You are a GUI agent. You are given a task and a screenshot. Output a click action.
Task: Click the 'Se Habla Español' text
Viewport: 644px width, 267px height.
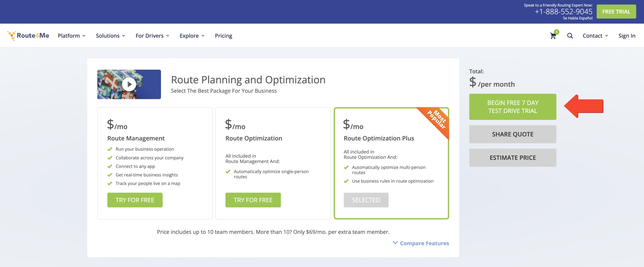pos(578,18)
